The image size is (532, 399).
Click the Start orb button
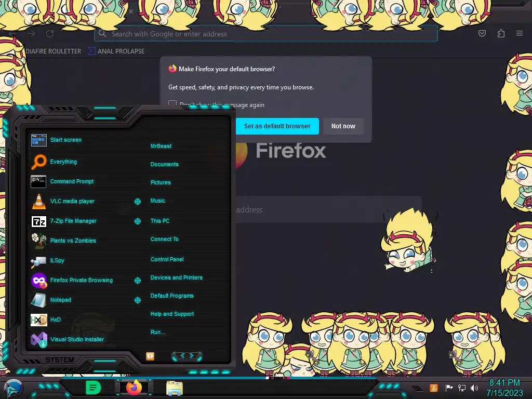[13, 388]
